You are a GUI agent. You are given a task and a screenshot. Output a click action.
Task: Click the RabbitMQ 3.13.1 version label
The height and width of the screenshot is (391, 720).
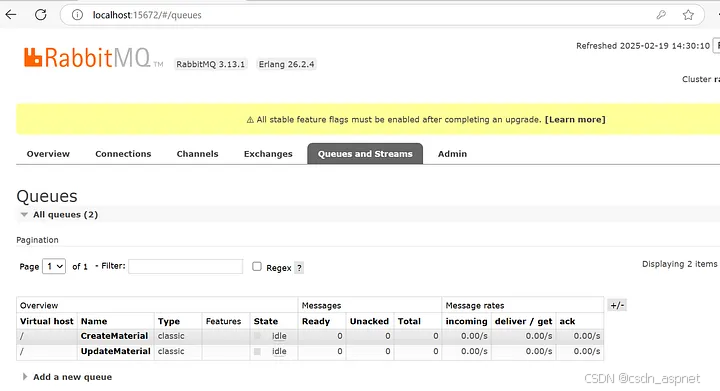210,64
